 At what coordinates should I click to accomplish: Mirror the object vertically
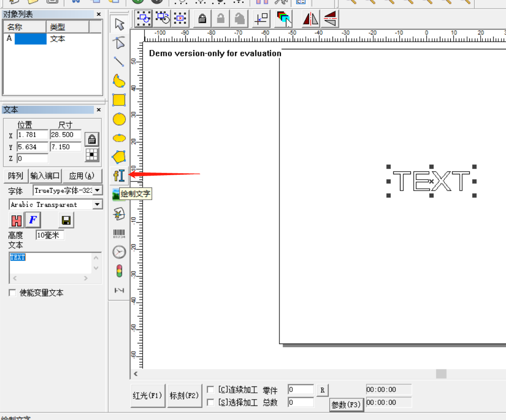tap(330, 19)
